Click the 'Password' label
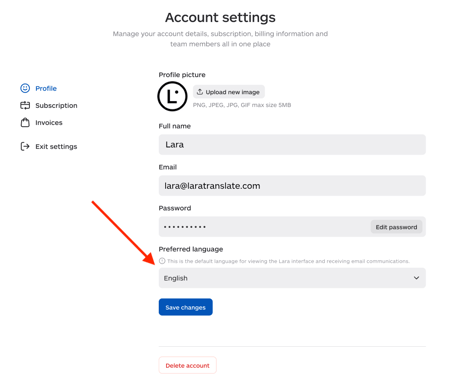450x383 pixels. (175, 208)
